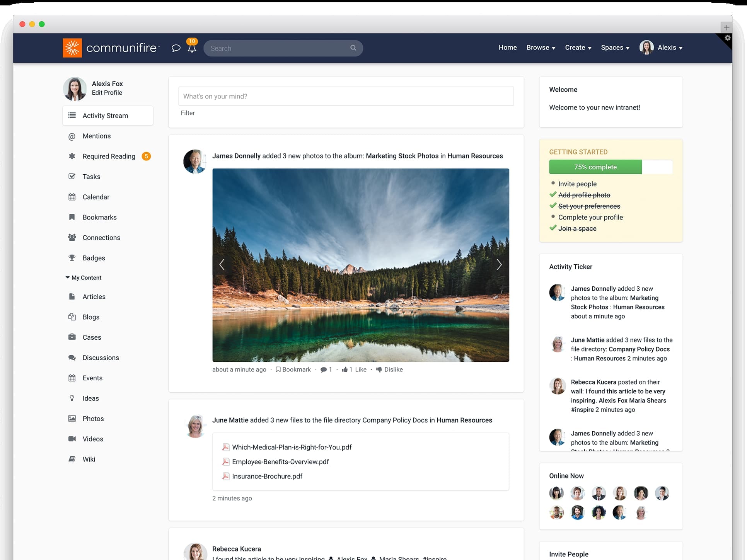Screen dimensions: 747x560
Task: Click the What's on your mind field
Action: point(346,96)
